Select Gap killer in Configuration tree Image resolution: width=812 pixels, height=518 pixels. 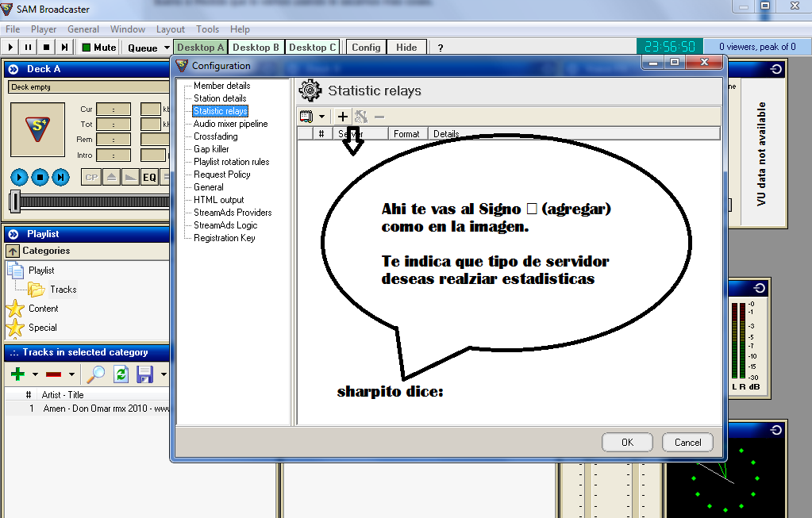211,149
